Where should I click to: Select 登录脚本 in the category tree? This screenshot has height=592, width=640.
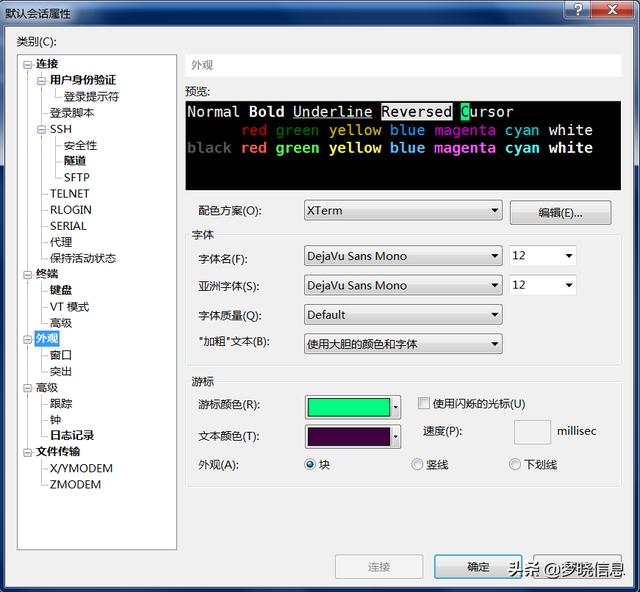(x=72, y=113)
